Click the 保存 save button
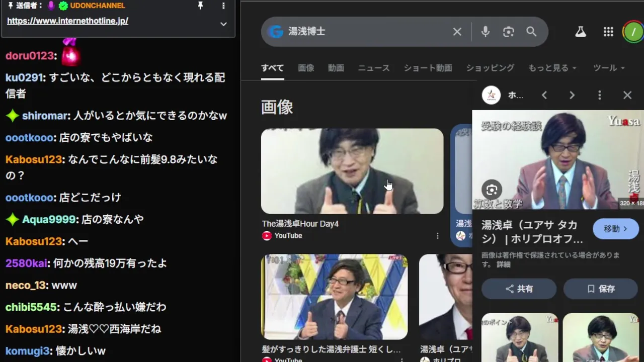Screen dimensions: 644x362 (x=601, y=289)
